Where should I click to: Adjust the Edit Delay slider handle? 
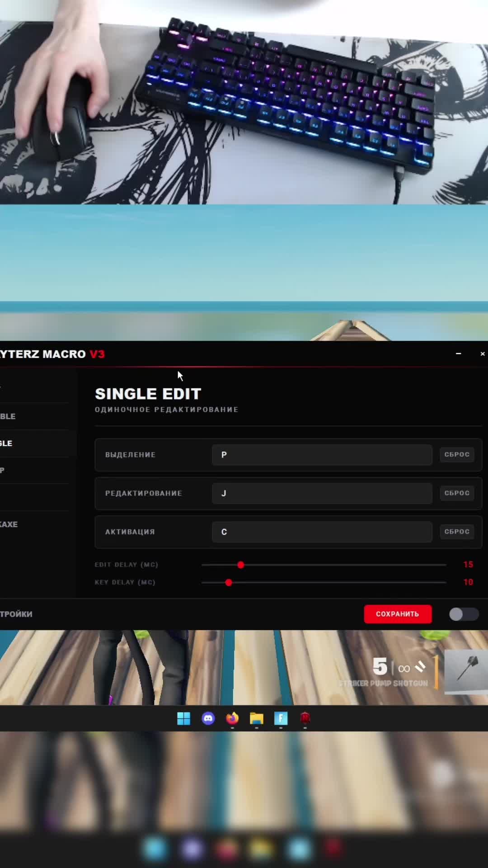pyautogui.click(x=241, y=565)
